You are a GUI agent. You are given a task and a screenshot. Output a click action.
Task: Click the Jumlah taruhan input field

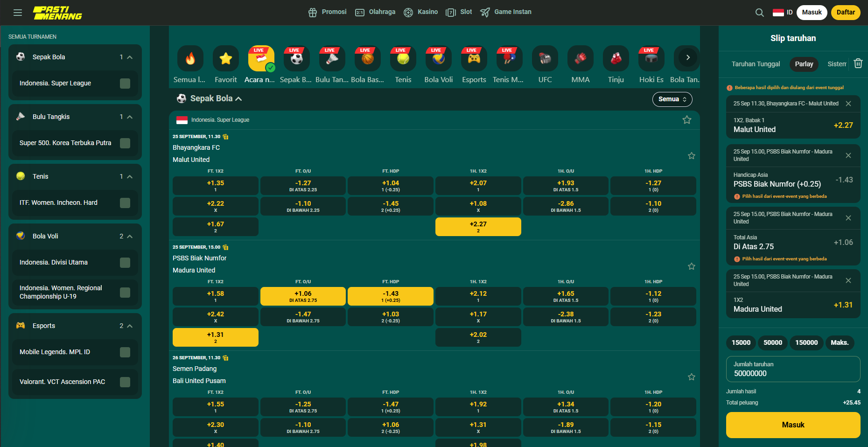pyautogui.click(x=793, y=369)
